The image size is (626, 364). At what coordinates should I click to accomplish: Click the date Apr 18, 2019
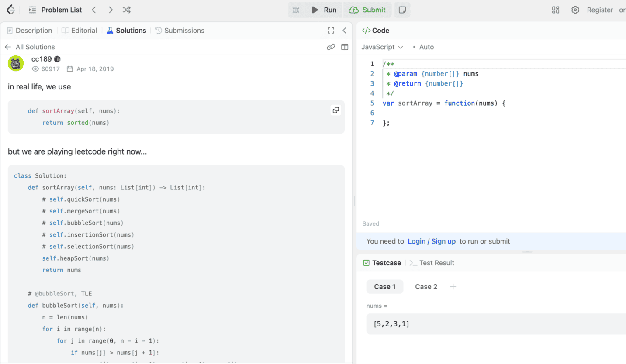click(90, 69)
